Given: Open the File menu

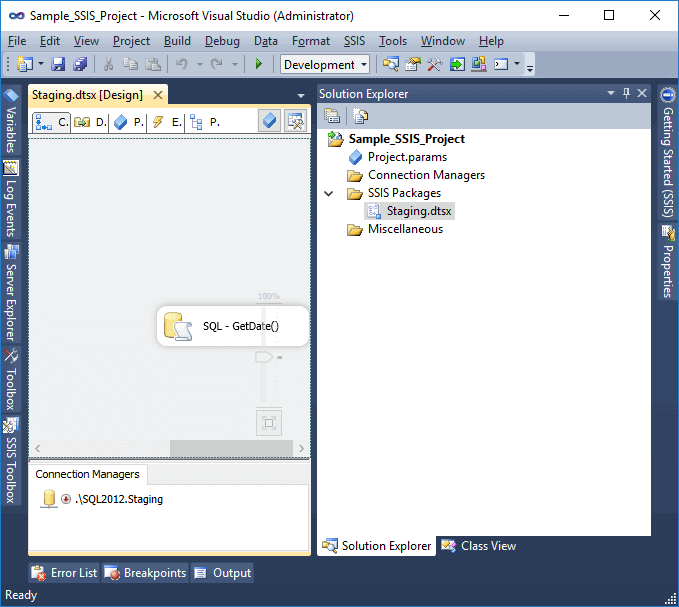Looking at the screenshot, I should (x=17, y=41).
